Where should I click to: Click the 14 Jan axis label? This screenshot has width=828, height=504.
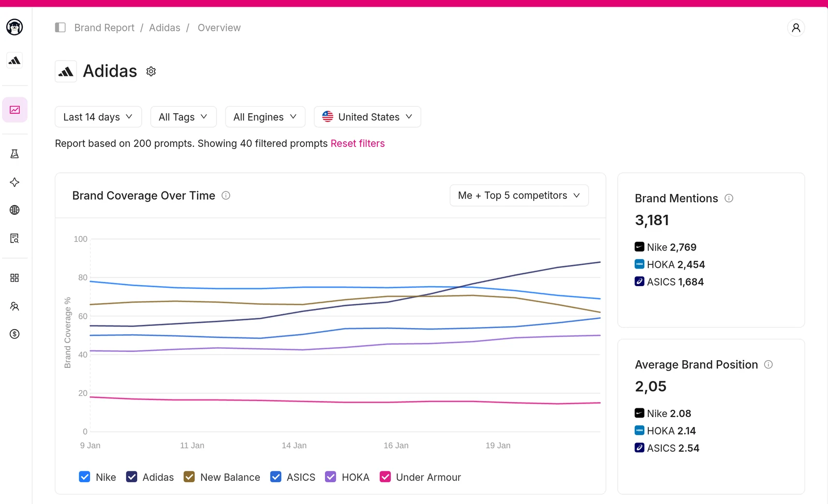coord(294,446)
